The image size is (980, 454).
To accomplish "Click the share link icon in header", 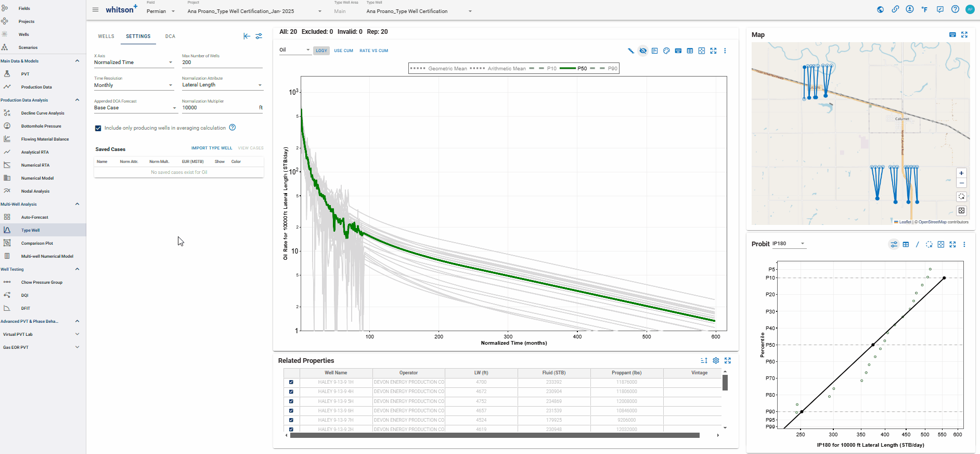I will 895,9.
